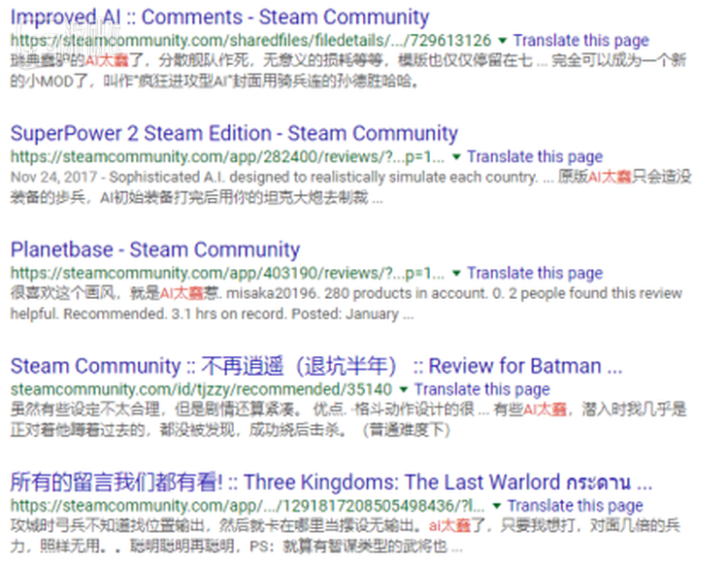
Task: Expand dropdown arrow beside the app/403190 URL
Action: tap(456, 274)
